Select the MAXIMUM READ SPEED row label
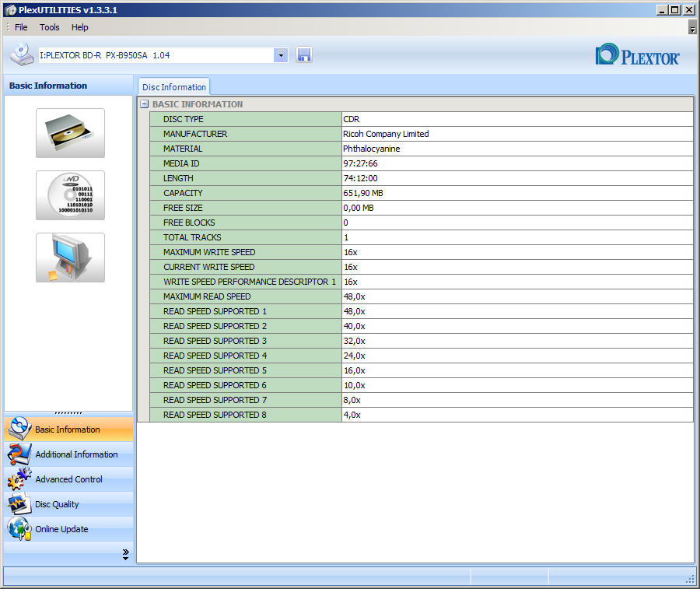The image size is (700, 589). pyautogui.click(x=246, y=296)
